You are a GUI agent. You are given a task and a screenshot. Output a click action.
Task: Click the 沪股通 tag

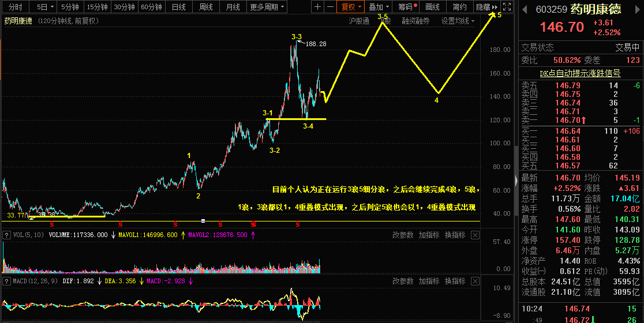click(359, 21)
